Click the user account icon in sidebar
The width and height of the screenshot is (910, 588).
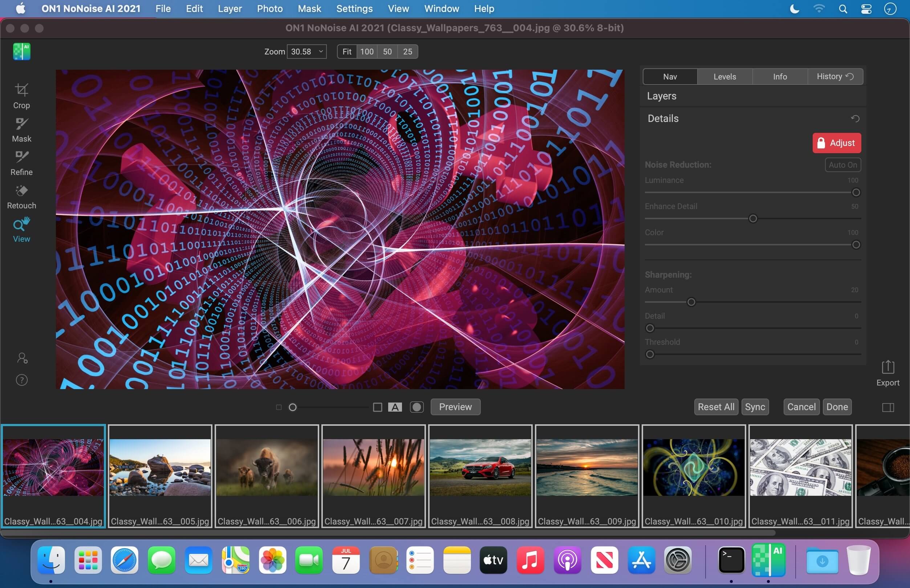point(22,358)
